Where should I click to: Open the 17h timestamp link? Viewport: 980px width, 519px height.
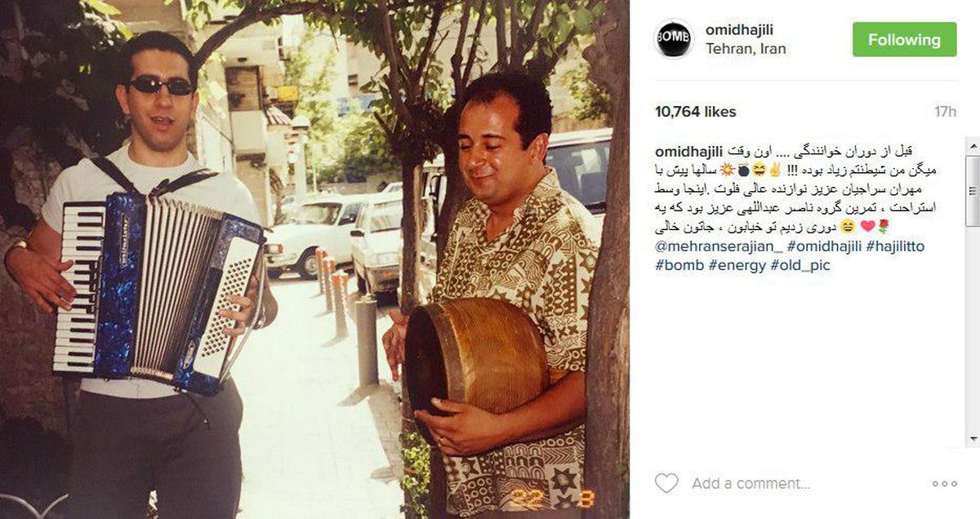[946, 112]
